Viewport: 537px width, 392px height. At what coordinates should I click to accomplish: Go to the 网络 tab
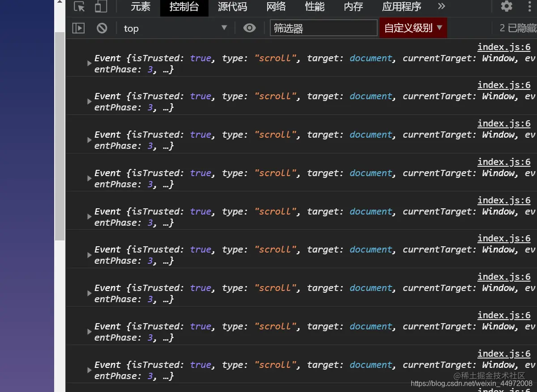276,7
